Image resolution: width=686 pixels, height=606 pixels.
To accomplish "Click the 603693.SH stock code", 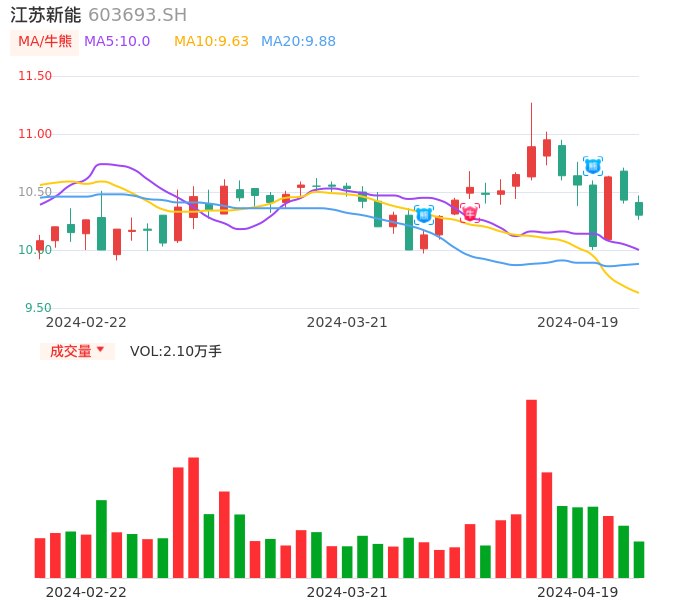I will 137,15.
